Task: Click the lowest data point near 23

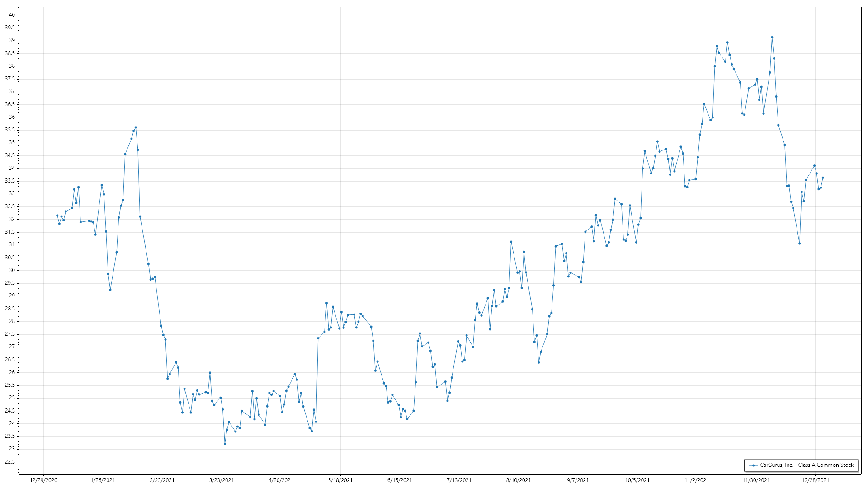Action: point(225,444)
